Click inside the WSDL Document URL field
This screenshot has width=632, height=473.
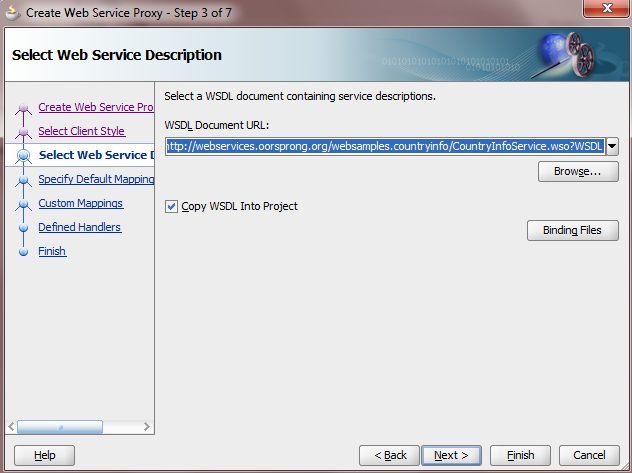385,146
